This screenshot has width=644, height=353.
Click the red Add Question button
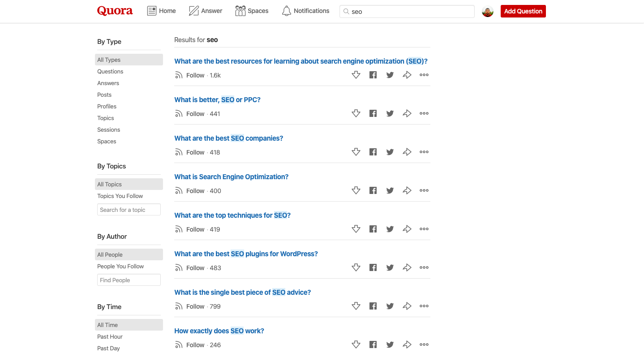523,11
